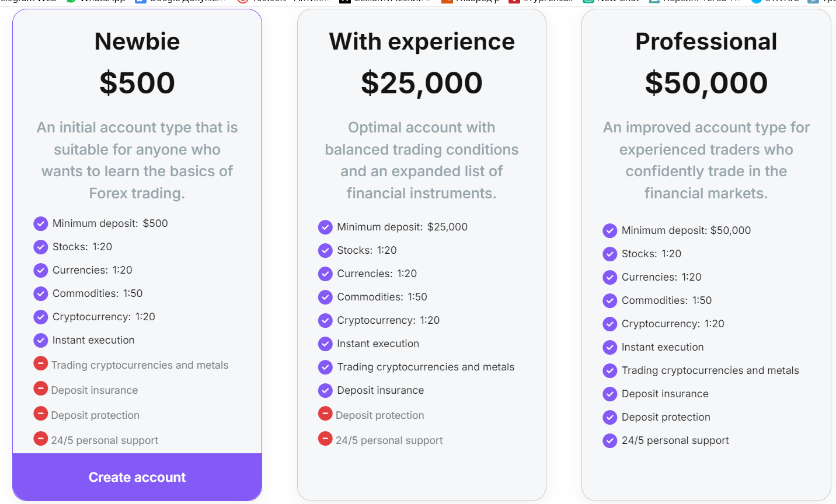
Task: Click the red minus icon by Newbie Trading cryptocurrencies and metals
Action: point(41,363)
